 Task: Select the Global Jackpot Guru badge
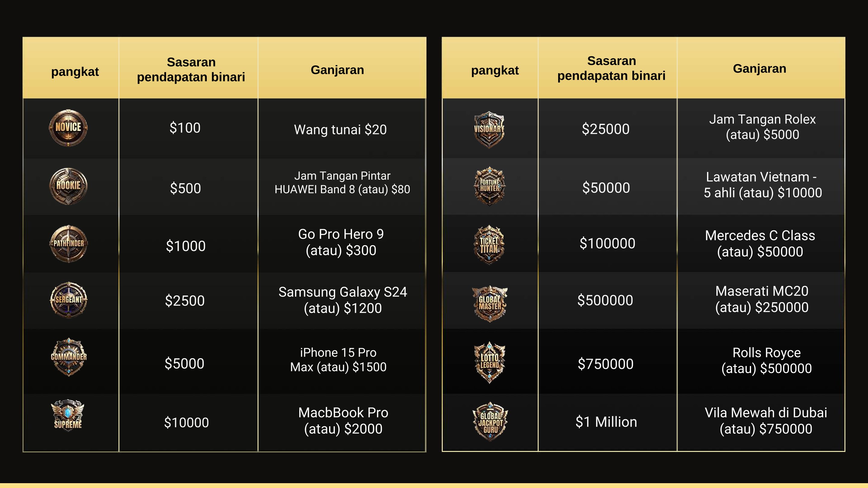490,421
